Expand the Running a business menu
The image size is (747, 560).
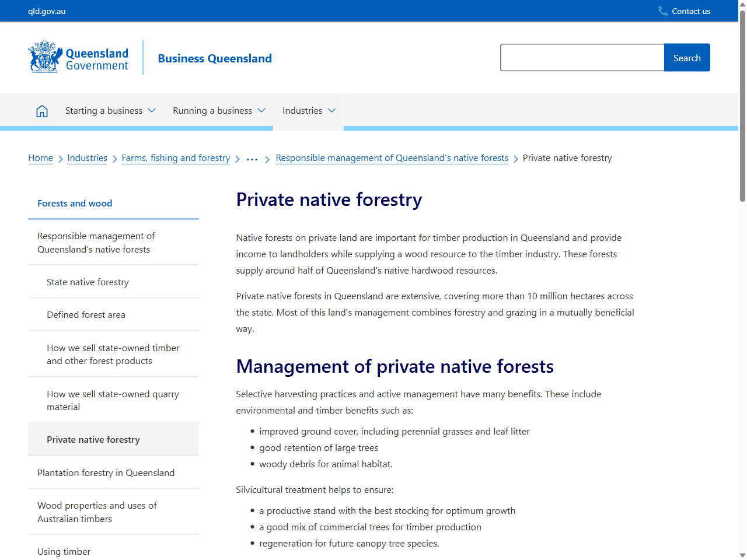click(219, 110)
